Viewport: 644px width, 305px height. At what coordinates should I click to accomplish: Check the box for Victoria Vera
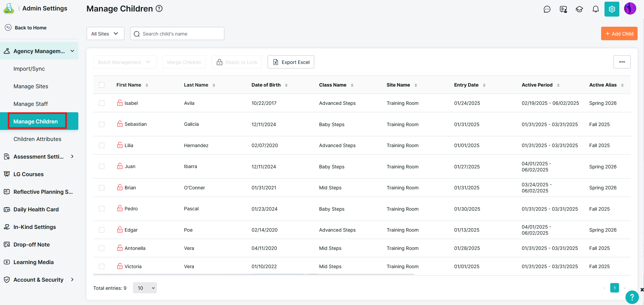pyautogui.click(x=102, y=266)
